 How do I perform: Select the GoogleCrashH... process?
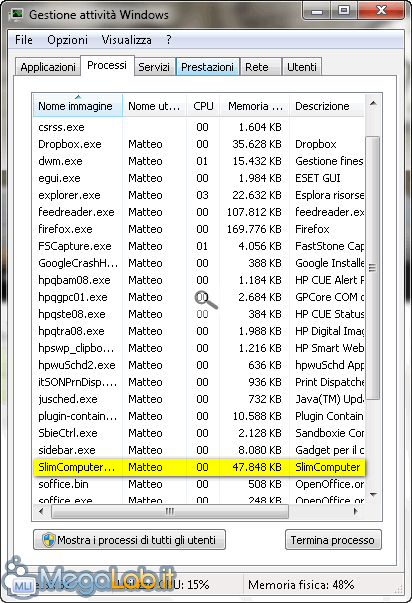coord(199,263)
